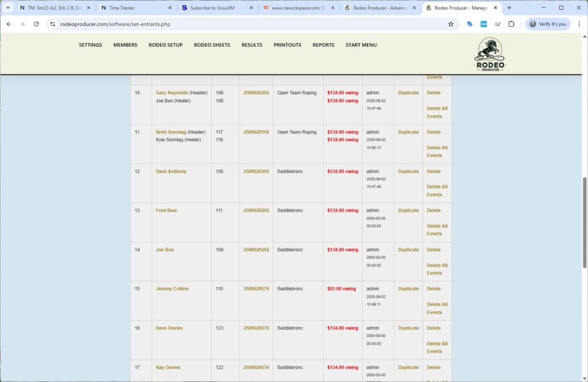Switch to the Time Tracker tab

[x=121, y=7]
